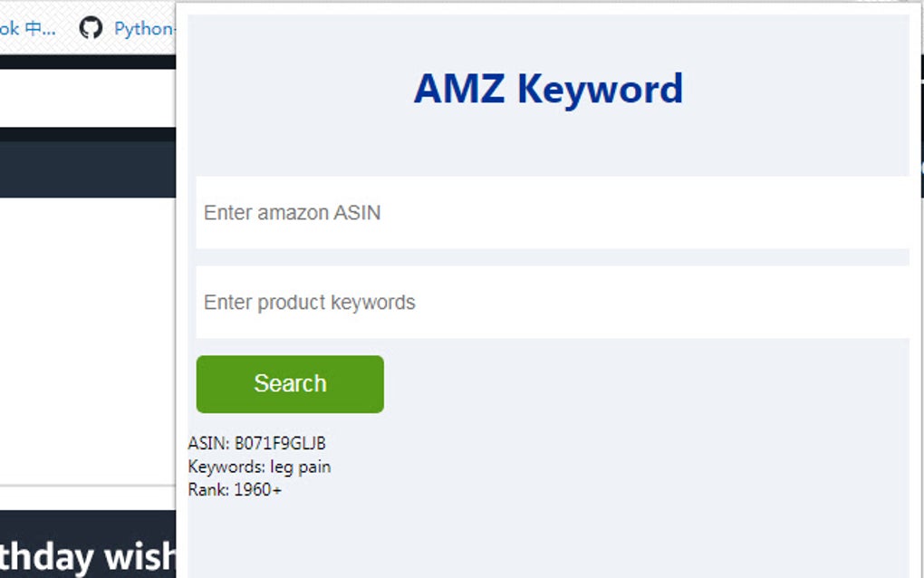Image resolution: width=924 pixels, height=578 pixels.
Task: Select the "Keywords: leg pain" result text
Action: tap(259, 467)
